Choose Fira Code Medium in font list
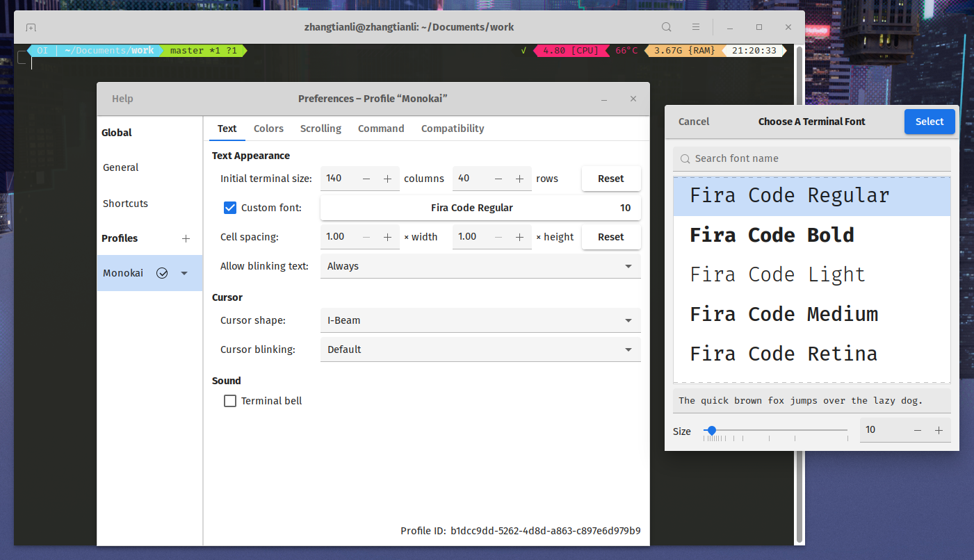Screen dimensions: 974x560 click(x=811, y=315)
